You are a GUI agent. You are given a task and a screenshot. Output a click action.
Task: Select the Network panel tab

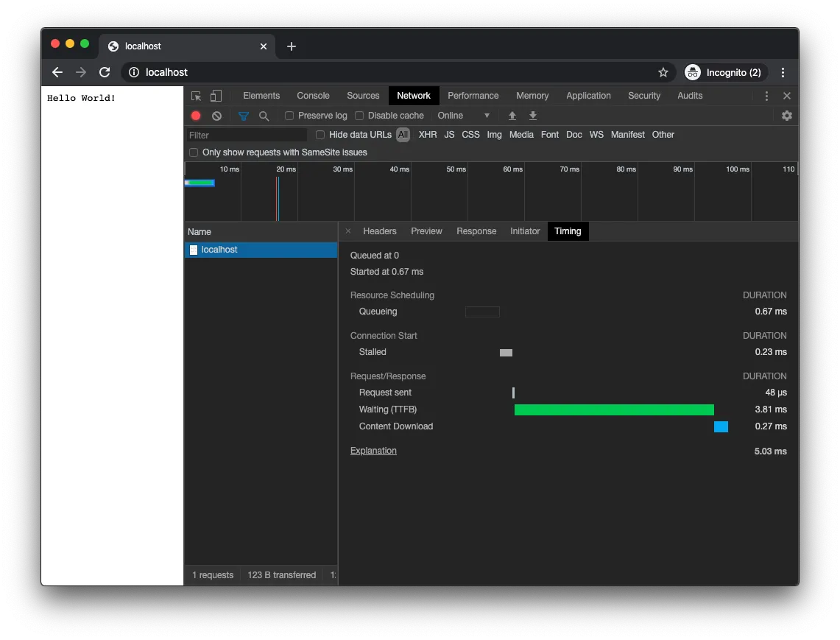coord(414,96)
